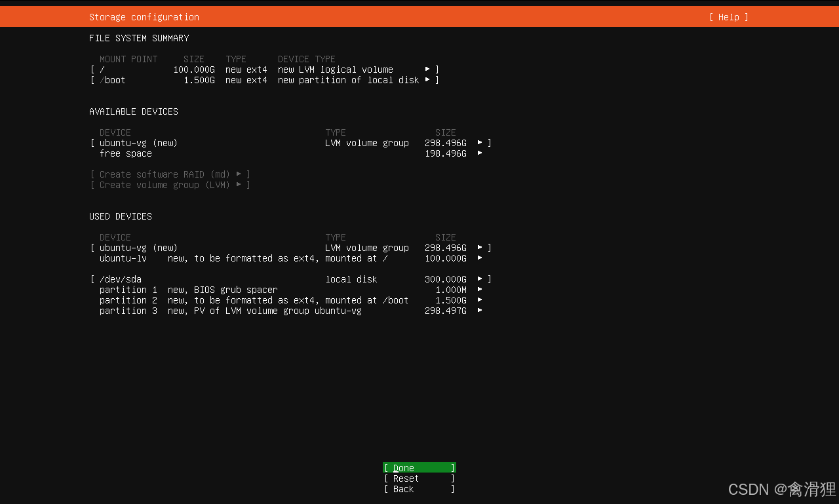839x504 pixels.
Task: Expand arrow of ubuntu-vg in Used Devices
Action: click(480, 248)
